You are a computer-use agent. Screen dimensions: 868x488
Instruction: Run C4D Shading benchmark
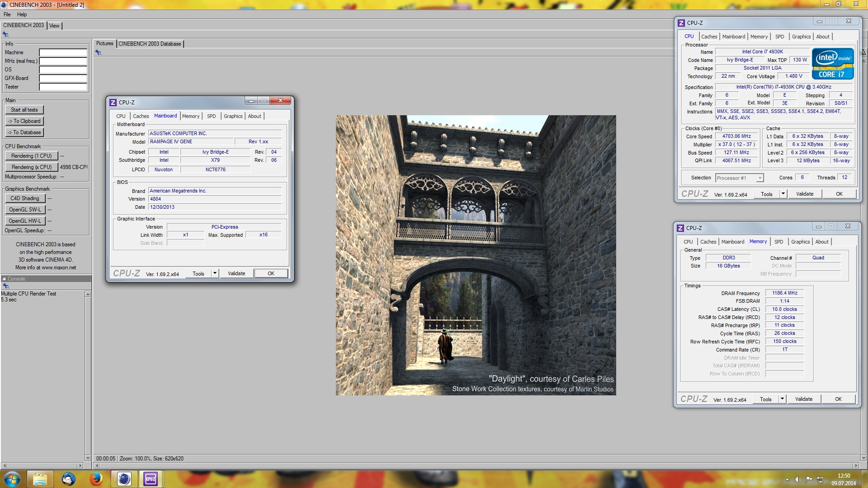tap(25, 198)
